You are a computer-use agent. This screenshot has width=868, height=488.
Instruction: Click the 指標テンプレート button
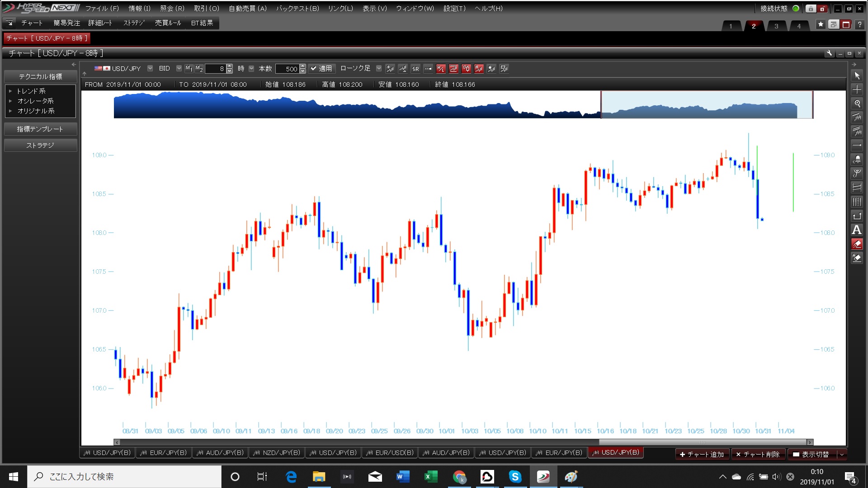pyautogui.click(x=40, y=129)
